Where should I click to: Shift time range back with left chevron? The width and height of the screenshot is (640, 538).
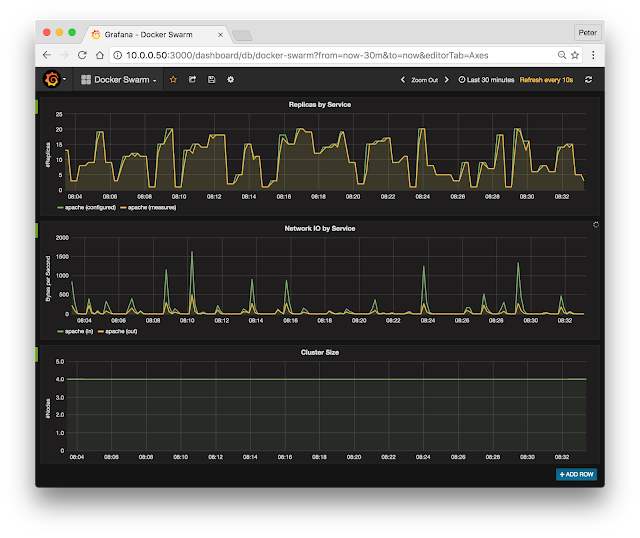click(x=403, y=80)
